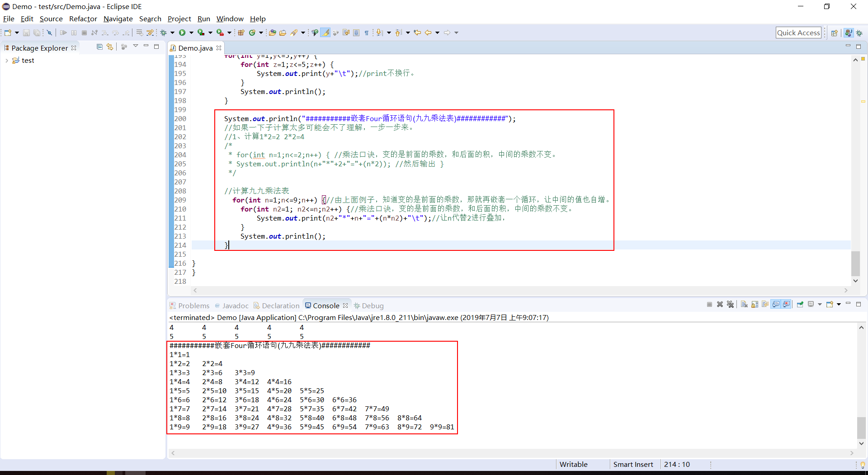This screenshot has height=475, width=868.
Task: Toggle Show Console on Standard Error change
Action: coord(786,304)
